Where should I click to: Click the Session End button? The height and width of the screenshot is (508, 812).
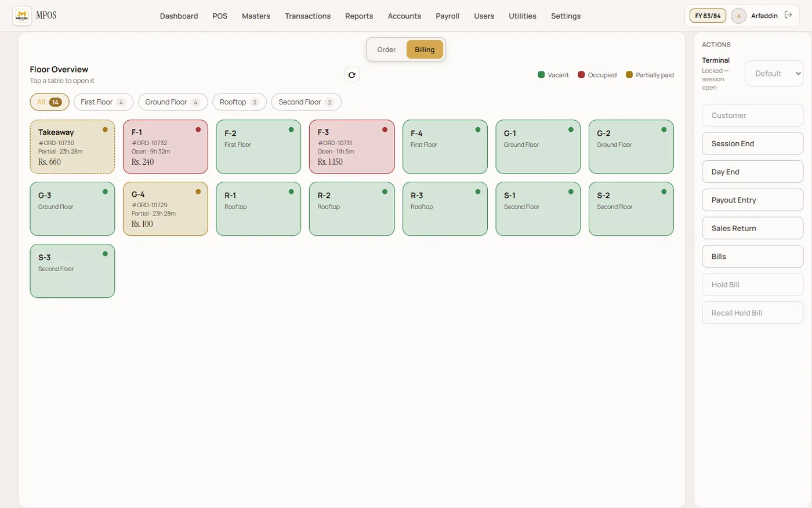(x=752, y=143)
